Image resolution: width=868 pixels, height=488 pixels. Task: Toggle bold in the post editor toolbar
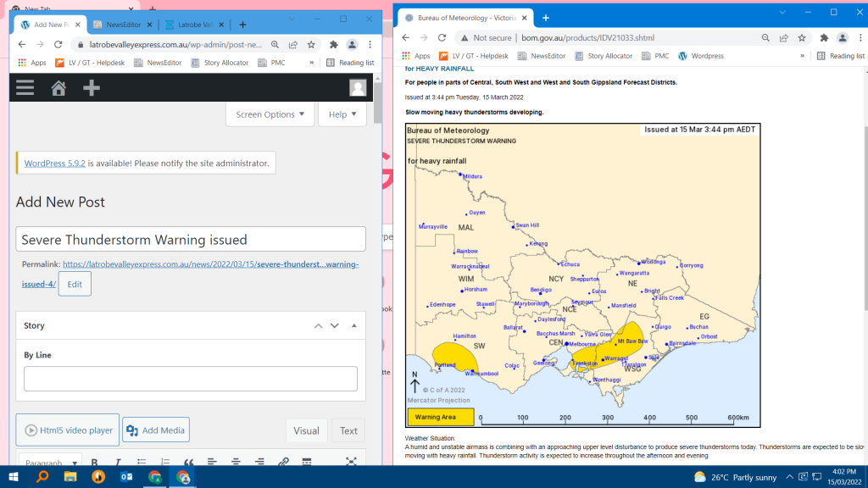[x=95, y=462]
